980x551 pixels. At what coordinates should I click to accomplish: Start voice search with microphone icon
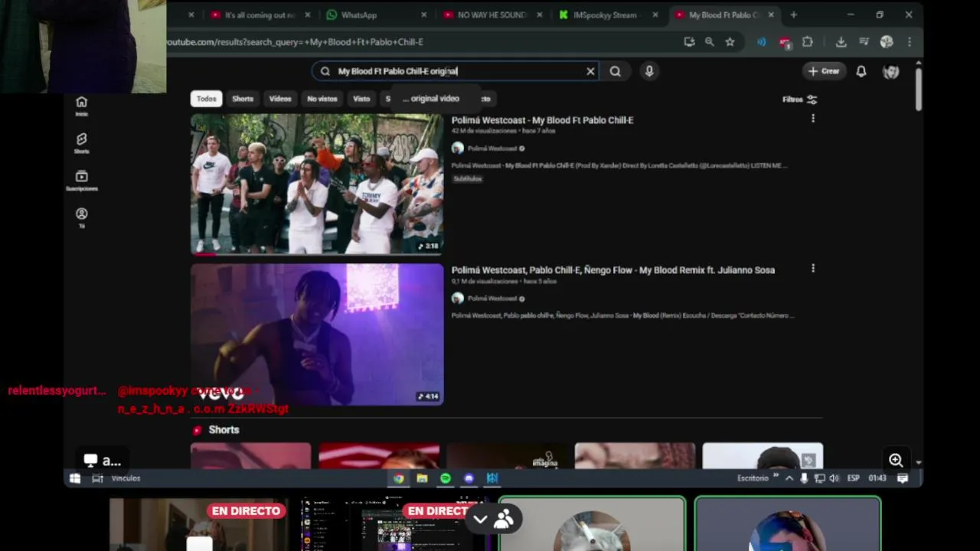pos(649,71)
